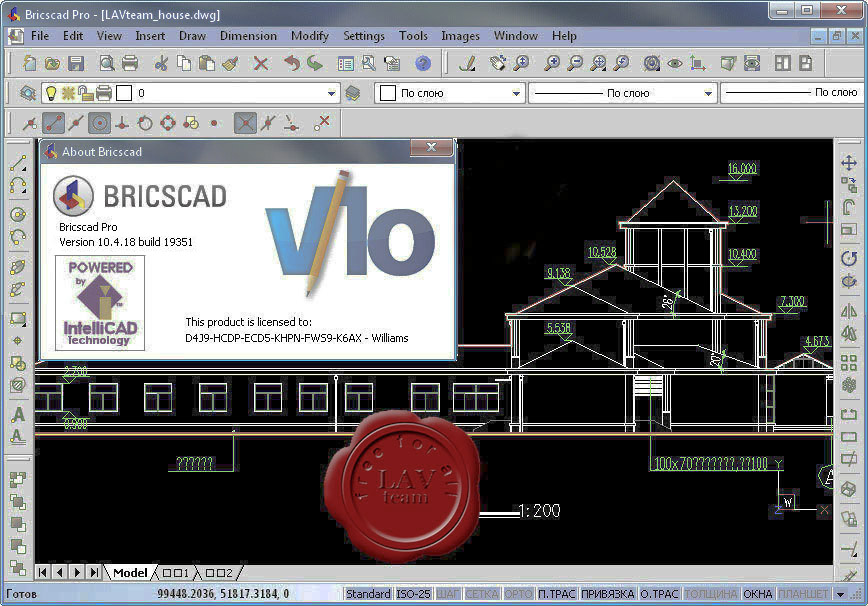Click the Zoom Extents icon
This screenshot has height=606, width=868.
coord(598,63)
